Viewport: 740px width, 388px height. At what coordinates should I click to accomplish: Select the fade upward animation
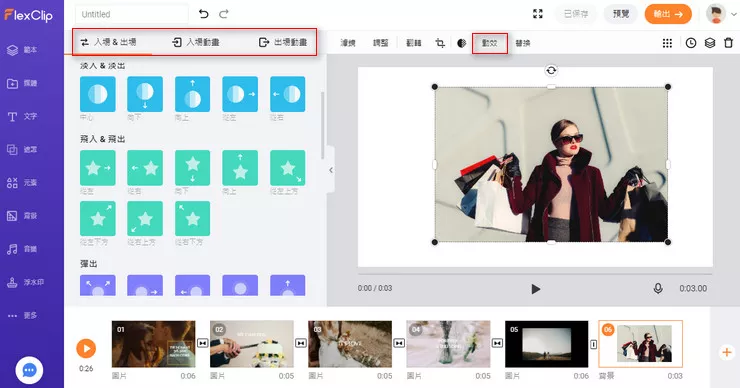(193, 94)
